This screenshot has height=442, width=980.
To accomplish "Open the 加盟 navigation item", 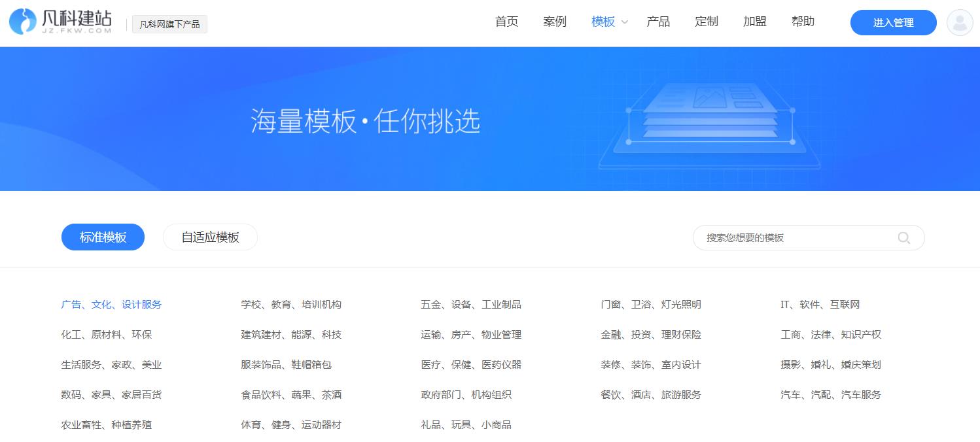I will [x=755, y=22].
